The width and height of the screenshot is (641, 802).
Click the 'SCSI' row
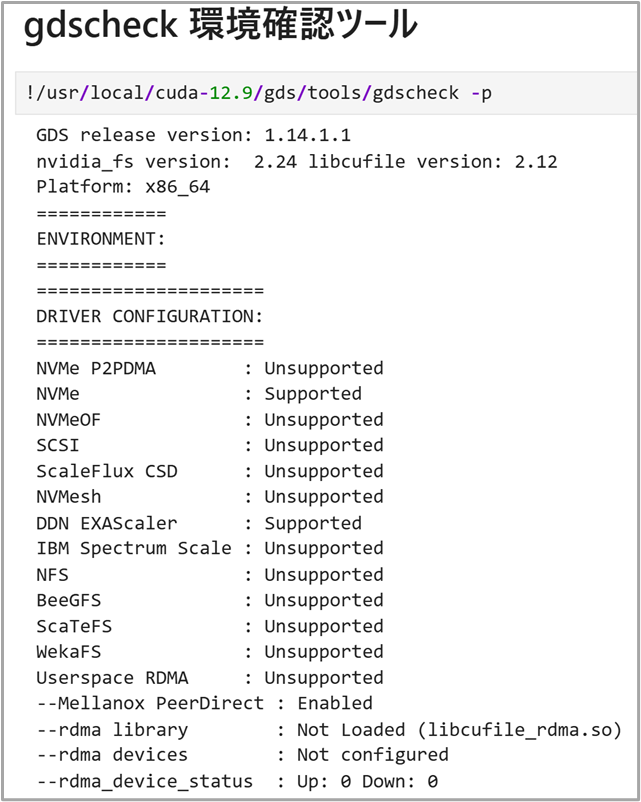209,445
